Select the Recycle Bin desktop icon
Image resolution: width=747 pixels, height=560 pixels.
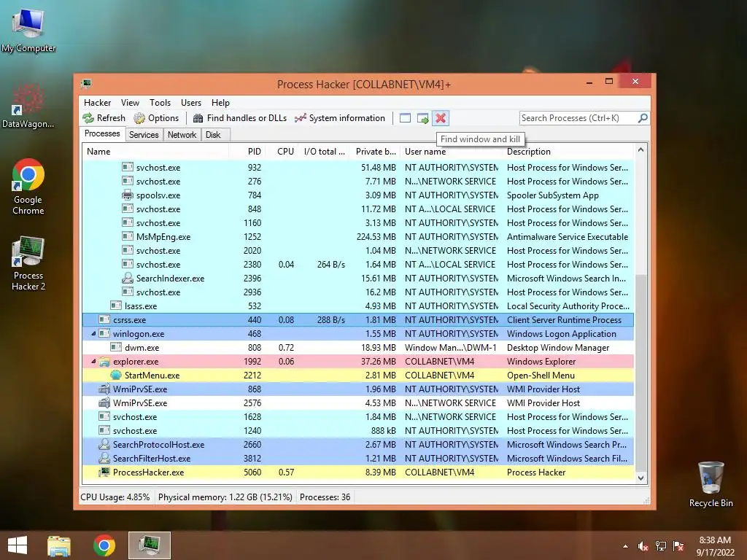pyautogui.click(x=711, y=484)
